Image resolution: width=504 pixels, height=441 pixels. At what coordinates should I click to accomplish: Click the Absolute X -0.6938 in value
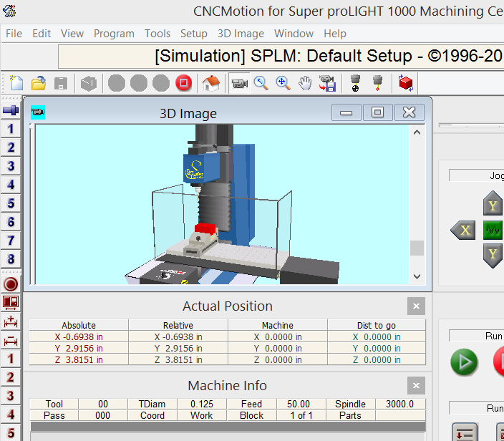click(x=79, y=337)
